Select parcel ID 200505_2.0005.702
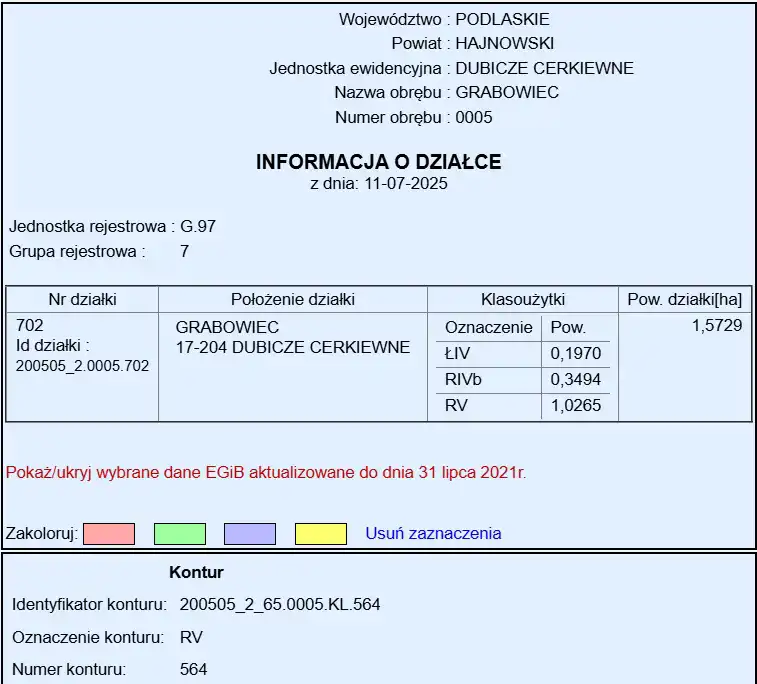This screenshot has height=684, width=757. click(x=82, y=366)
